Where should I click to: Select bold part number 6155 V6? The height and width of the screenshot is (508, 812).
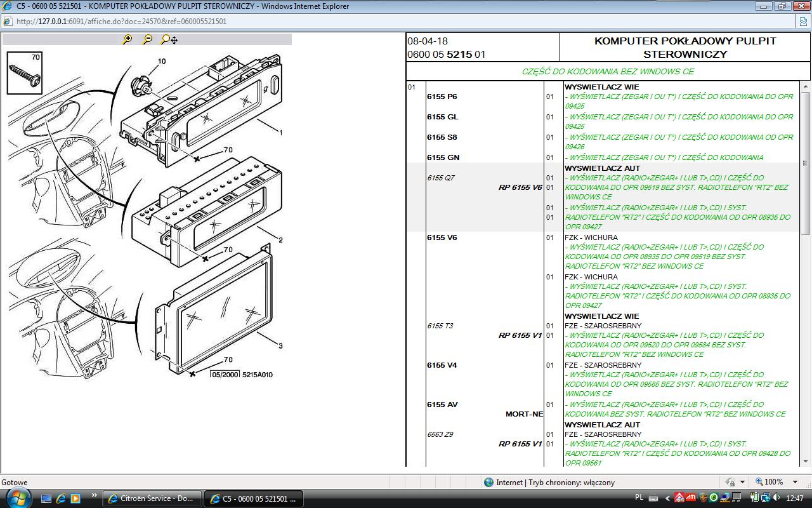click(442, 237)
